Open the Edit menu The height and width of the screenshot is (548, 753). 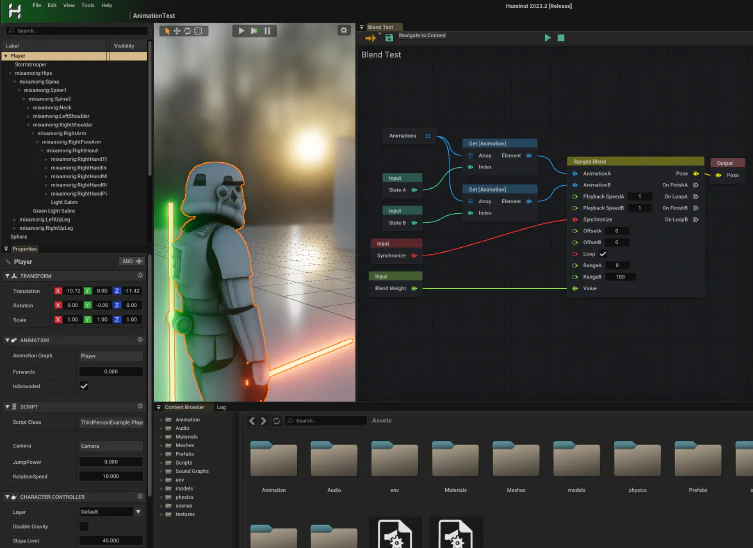52,5
